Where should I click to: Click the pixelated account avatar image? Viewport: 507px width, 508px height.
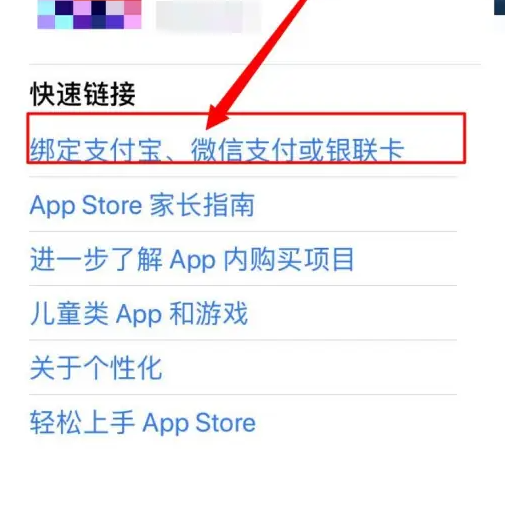coord(89,14)
